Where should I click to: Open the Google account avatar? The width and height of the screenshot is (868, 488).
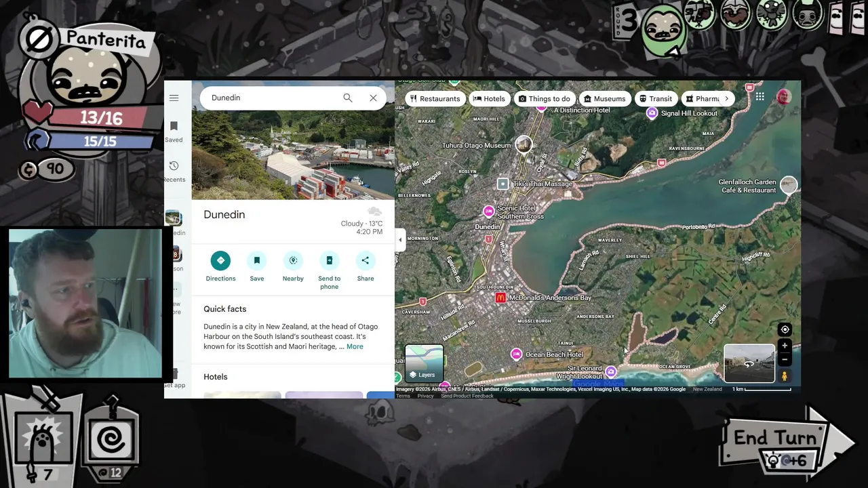[x=783, y=96]
